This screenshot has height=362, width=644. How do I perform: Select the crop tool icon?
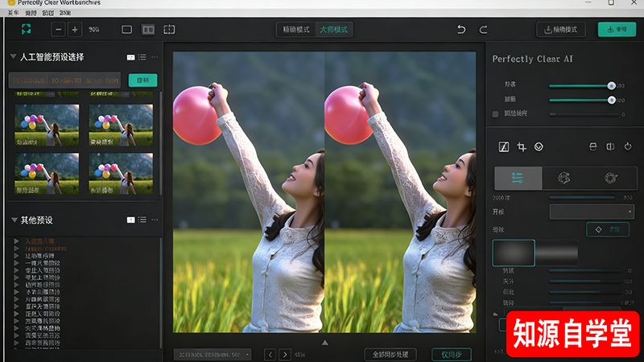click(x=522, y=146)
